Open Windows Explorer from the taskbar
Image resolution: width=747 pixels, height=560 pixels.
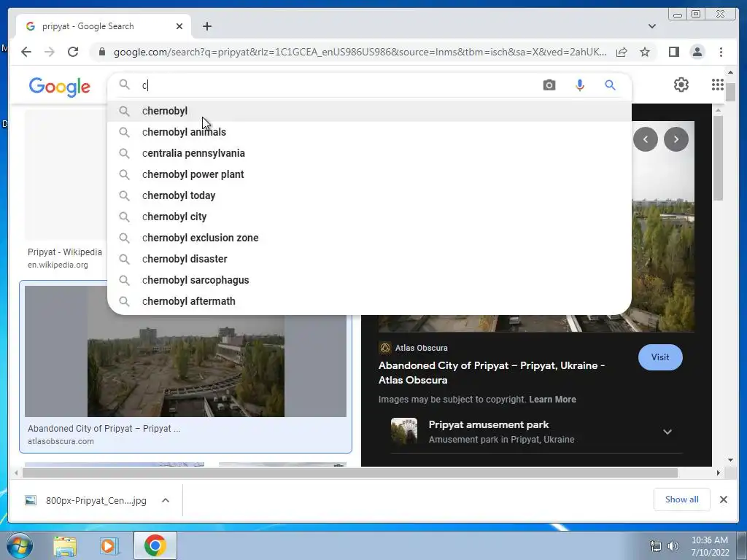coord(65,545)
